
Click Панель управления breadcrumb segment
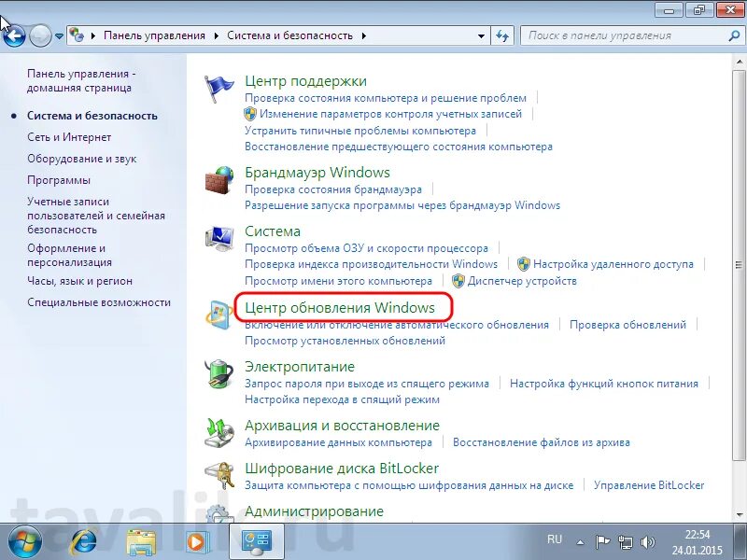(x=154, y=35)
